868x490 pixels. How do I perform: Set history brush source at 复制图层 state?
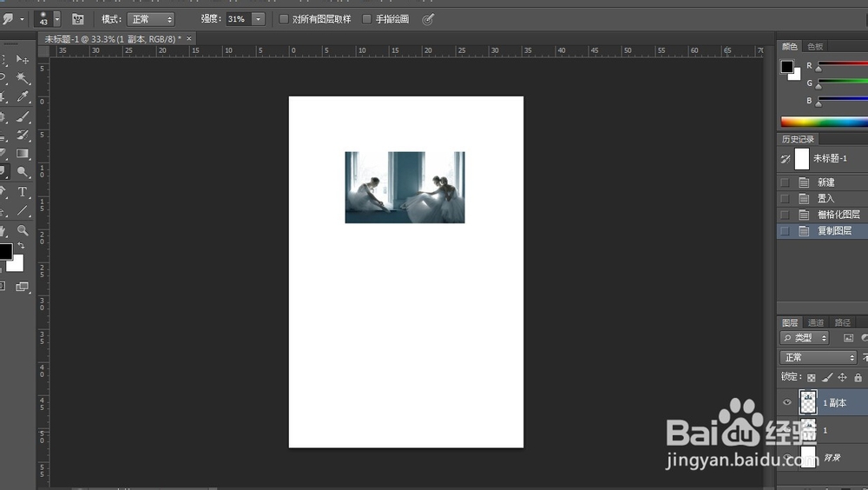click(x=785, y=230)
